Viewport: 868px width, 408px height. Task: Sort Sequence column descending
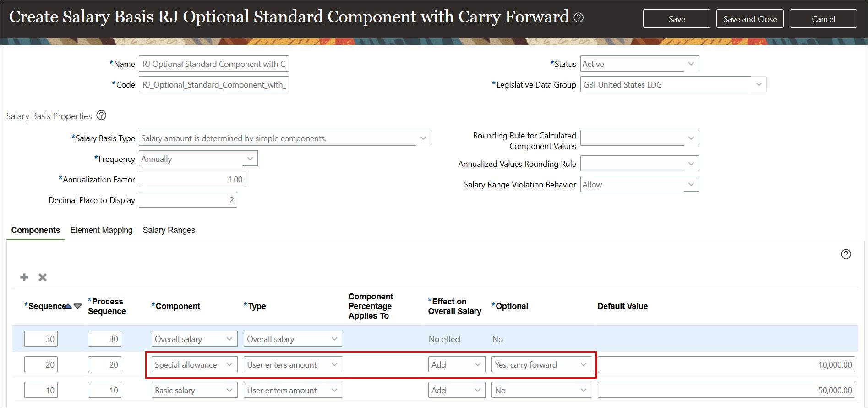click(x=78, y=306)
